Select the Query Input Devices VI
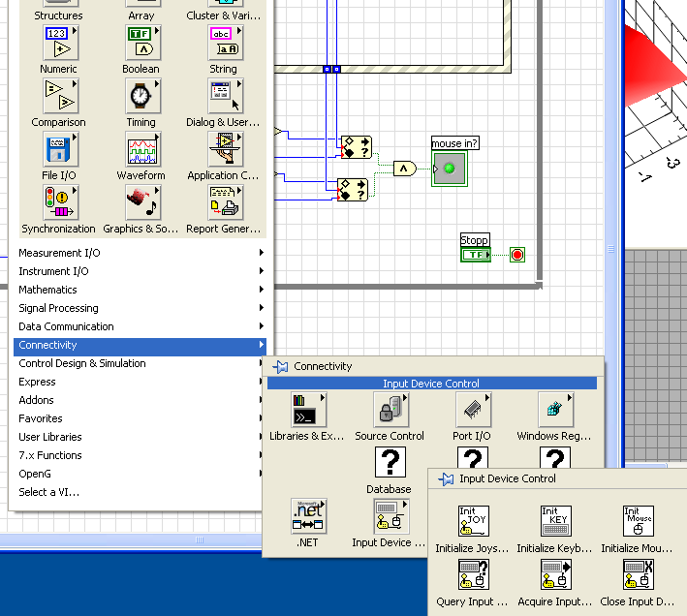This screenshot has height=616, width=687. click(474, 574)
